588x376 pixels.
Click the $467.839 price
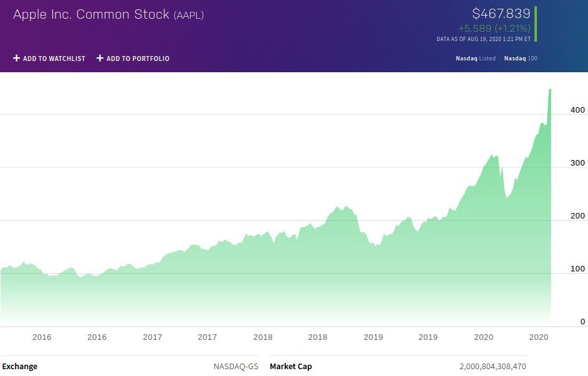(501, 14)
